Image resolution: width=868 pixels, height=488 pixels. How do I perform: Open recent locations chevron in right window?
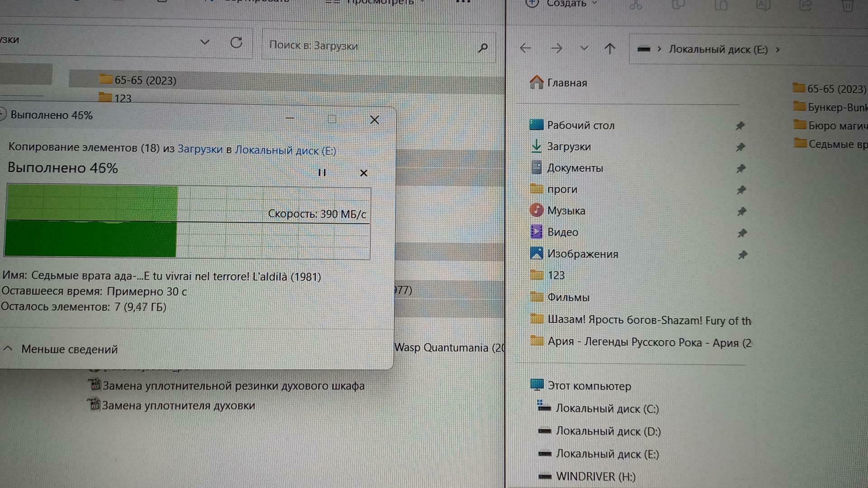pos(584,48)
